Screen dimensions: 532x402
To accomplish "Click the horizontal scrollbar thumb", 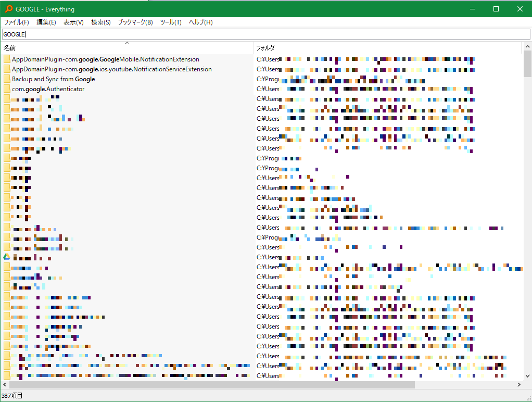I will coord(212,384).
